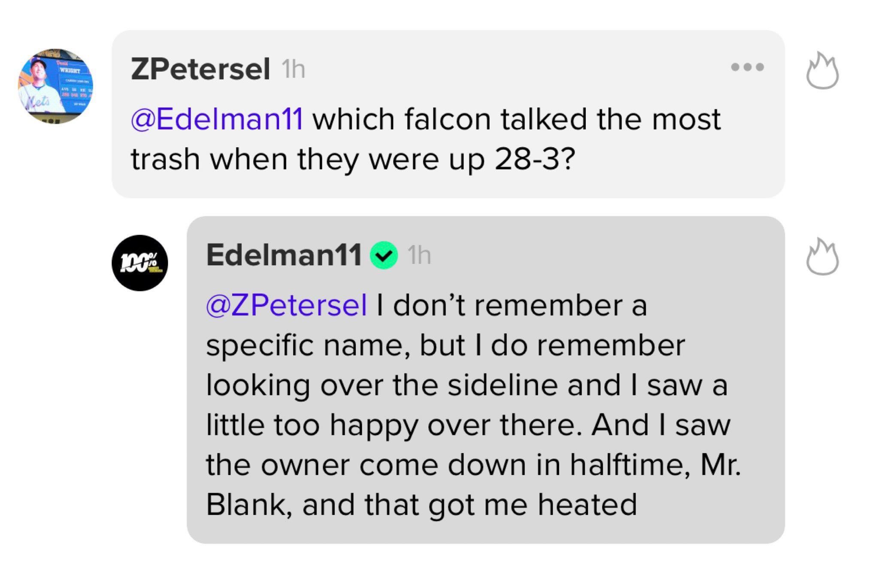Follow the purple @Edelman11 mention
Screen dimensions: 879x588
tap(217, 119)
